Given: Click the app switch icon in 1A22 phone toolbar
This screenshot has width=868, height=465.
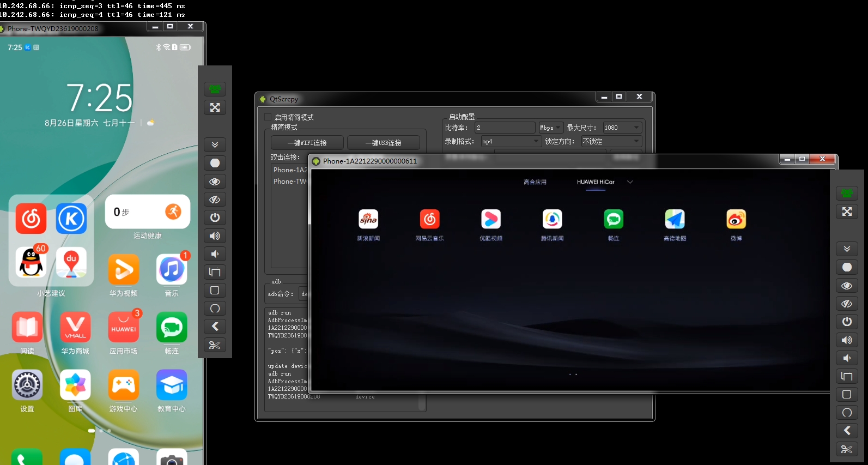Looking at the screenshot, I should (847, 376).
